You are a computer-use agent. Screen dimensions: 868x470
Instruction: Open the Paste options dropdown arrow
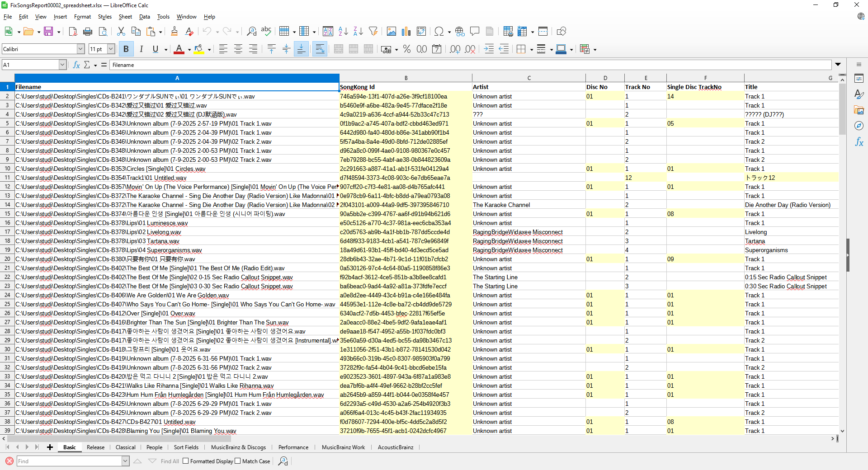coord(160,32)
